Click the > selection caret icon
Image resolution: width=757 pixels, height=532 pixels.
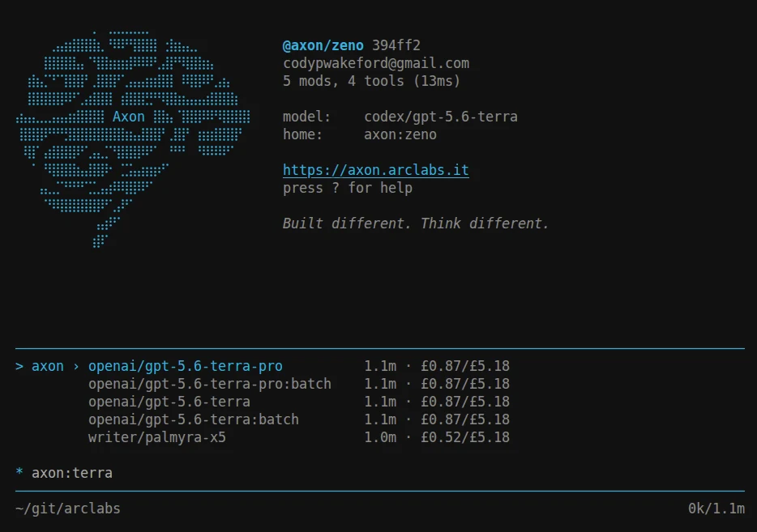coord(19,366)
